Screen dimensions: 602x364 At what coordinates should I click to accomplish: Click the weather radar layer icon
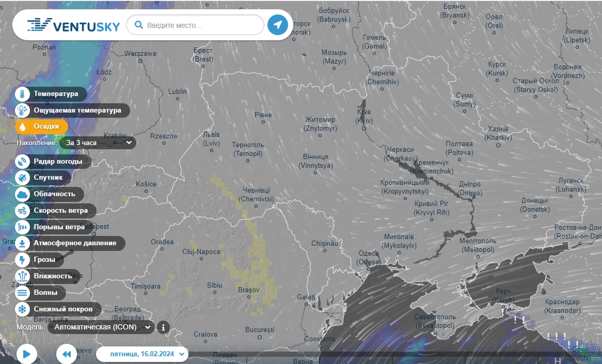[x=23, y=162]
